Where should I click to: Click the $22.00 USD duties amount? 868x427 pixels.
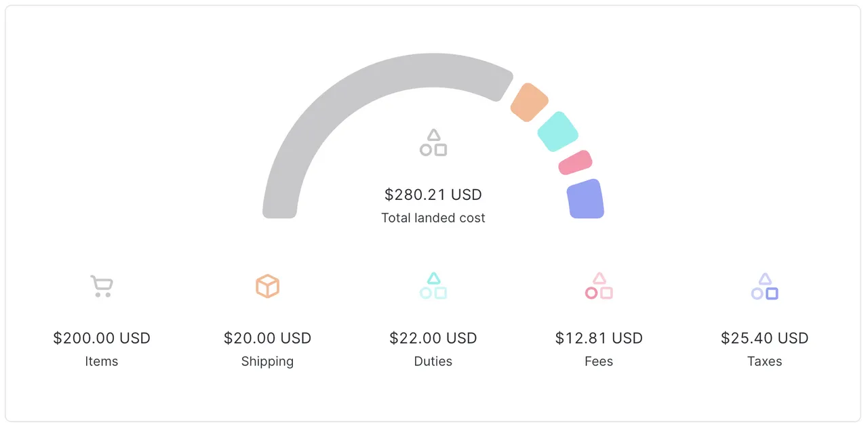(x=433, y=338)
